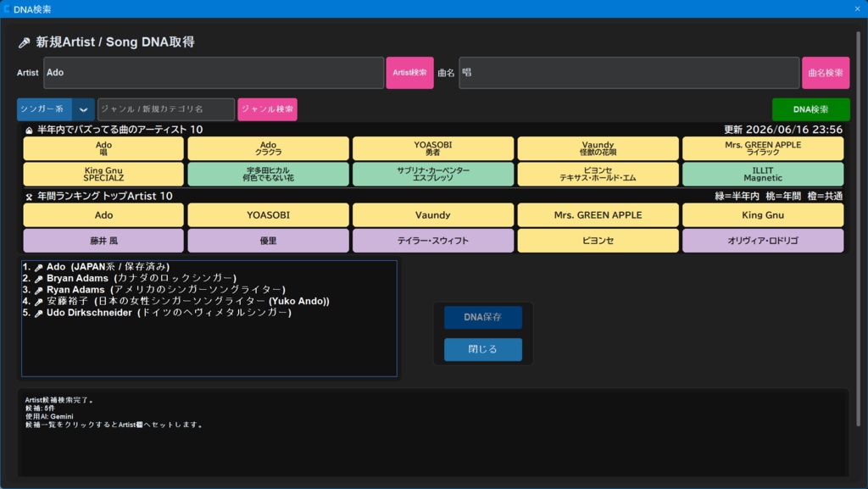Click the 更新 2026/06/16 23:56 timestamp
Image resolution: width=868 pixels, height=489 pixels.
(x=782, y=130)
